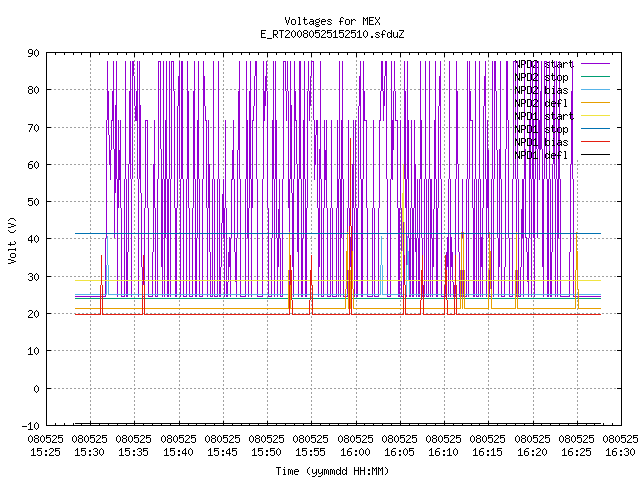Click the x-axis time label 16:20
This screenshot has width=640, height=480.
(x=532, y=452)
